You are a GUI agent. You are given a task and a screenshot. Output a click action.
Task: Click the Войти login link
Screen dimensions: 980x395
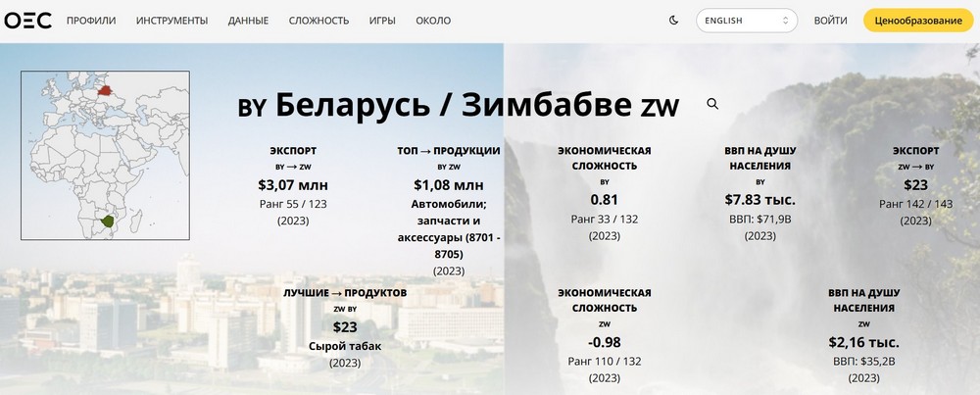tap(830, 21)
